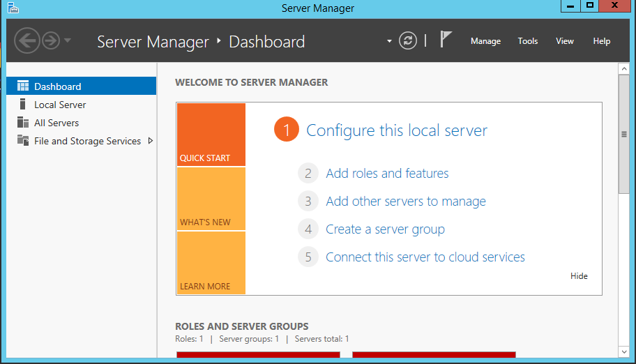The image size is (636, 364).
Task: Select the What's New tile
Action: (211, 199)
